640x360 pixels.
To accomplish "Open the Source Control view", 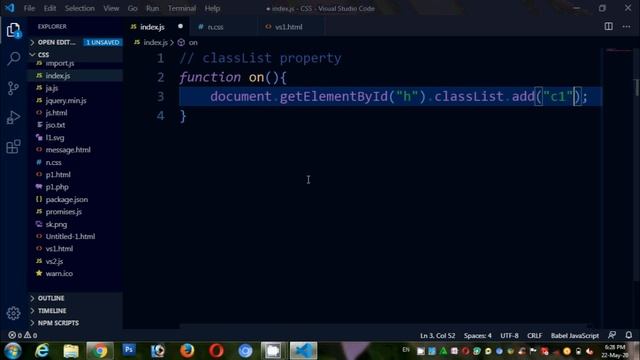I will pyautogui.click(x=13, y=88).
